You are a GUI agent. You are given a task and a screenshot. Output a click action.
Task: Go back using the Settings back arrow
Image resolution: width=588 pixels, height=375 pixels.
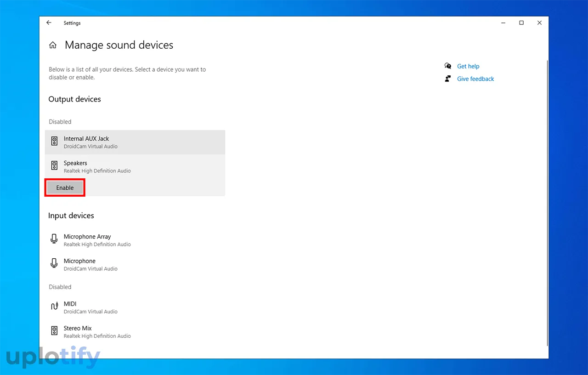click(49, 23)
